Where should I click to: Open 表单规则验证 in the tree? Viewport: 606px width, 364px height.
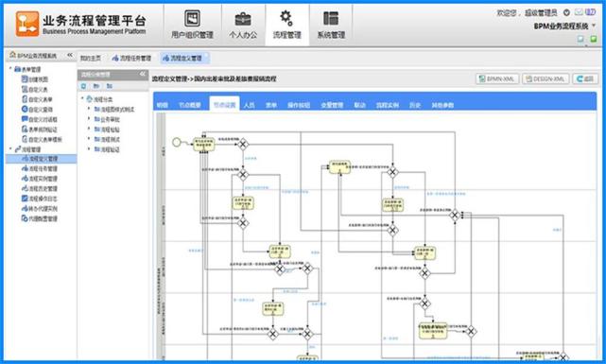point(43,130)
